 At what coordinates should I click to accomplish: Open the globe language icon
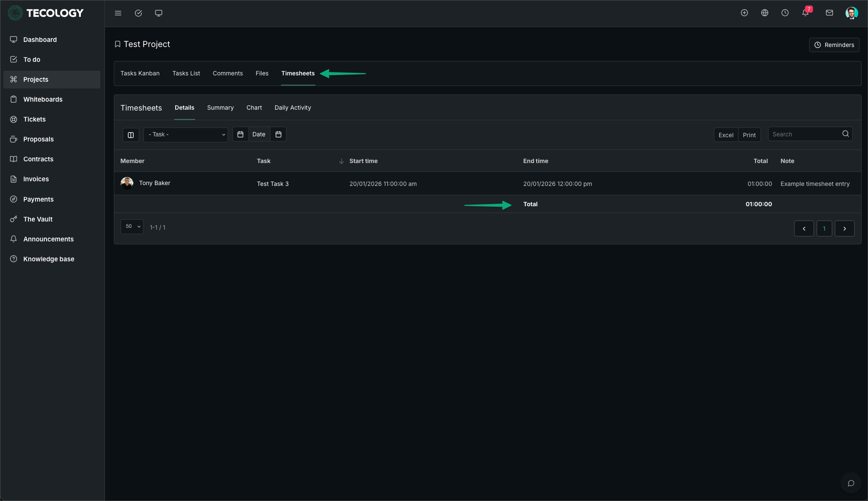click(x=765, y=13)
